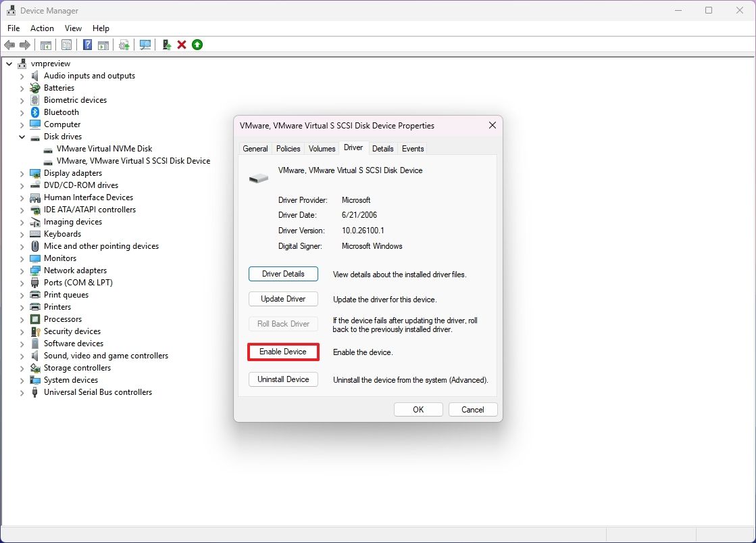This screenshot has width=756, height=543.
Task: Navigate forward with the Forward arrow icon
Action: coord(25,45)
